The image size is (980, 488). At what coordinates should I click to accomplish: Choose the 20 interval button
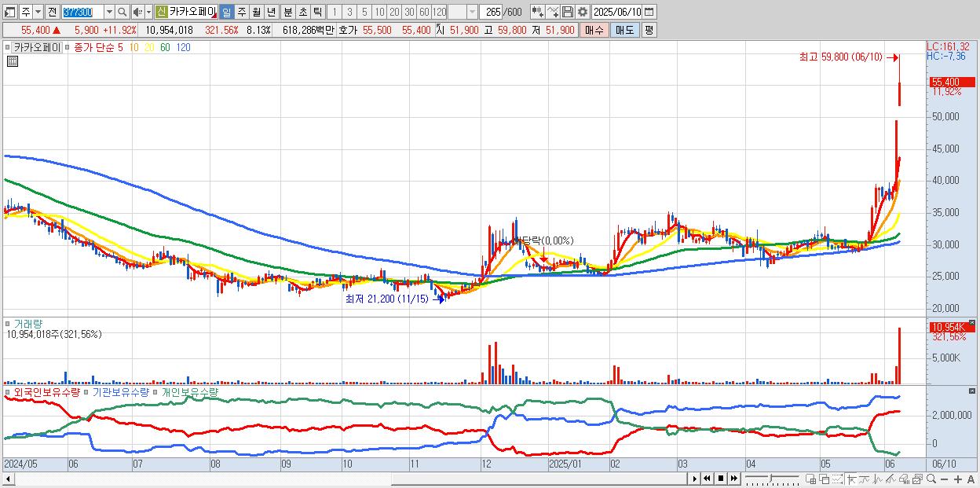click(x=394, y=12)
